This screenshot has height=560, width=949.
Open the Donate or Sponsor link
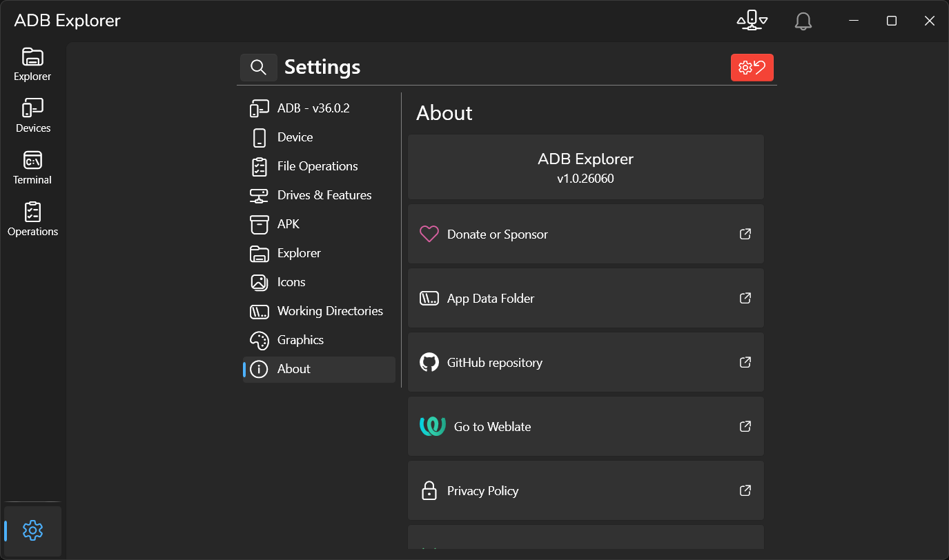(x=586, y=234)
